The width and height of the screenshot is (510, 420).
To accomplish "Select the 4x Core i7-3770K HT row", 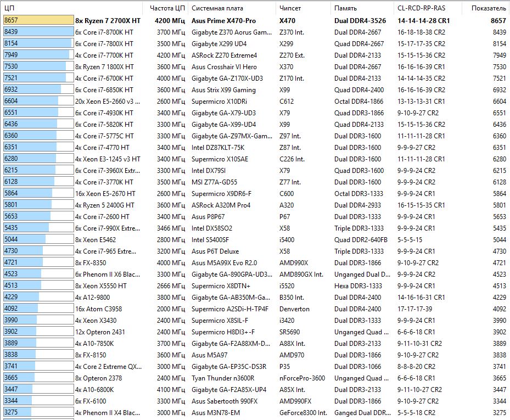I will click(255, 182).
